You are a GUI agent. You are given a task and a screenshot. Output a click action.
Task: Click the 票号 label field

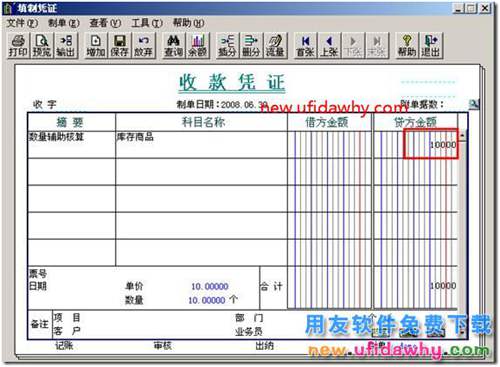[x=38, y=274]
